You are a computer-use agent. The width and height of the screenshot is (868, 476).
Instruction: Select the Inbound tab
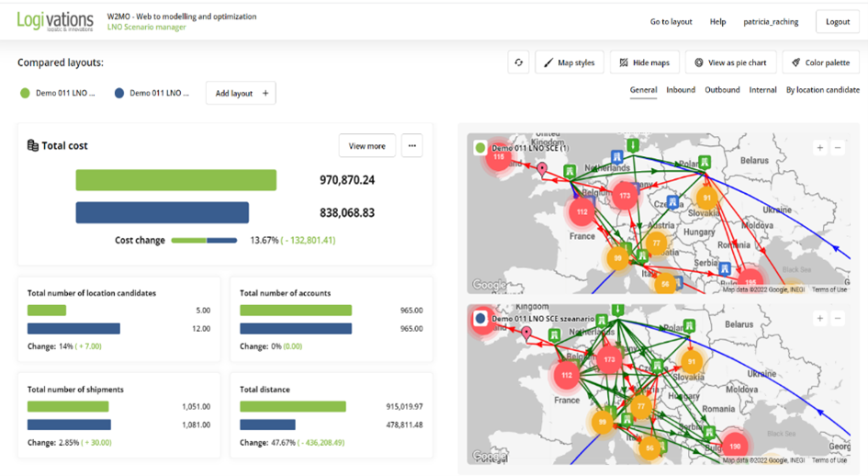tap(681, 90)
